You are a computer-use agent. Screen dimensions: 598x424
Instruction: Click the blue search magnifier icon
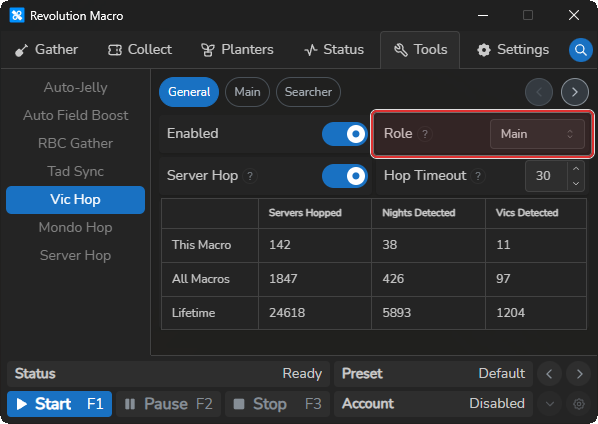tap(580, 50)
